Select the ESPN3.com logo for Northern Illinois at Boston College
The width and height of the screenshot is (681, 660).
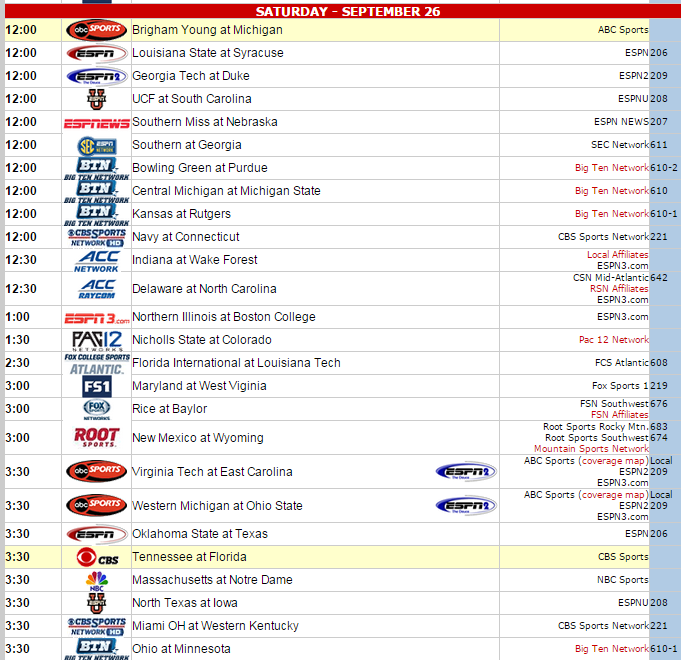[96, 317]
